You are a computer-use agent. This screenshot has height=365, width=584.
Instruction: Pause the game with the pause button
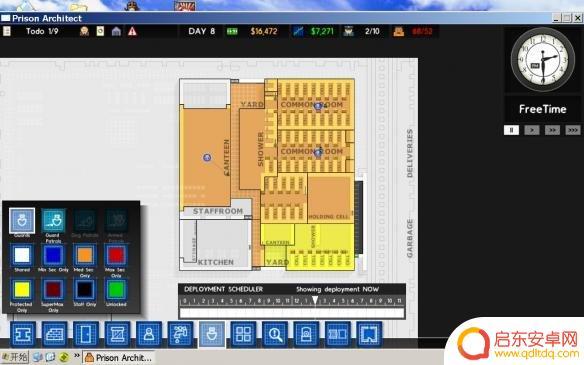tap(511, 130)
